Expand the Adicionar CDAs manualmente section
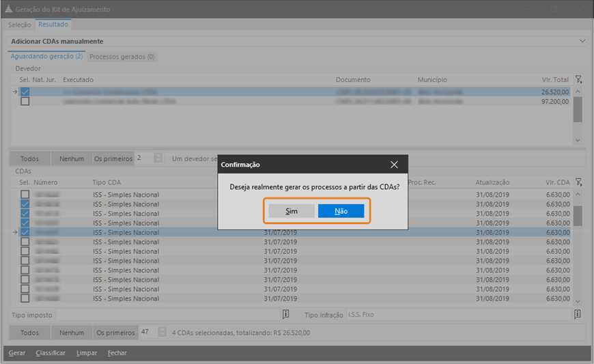This screenshot has height=364, width=594. 582,42
